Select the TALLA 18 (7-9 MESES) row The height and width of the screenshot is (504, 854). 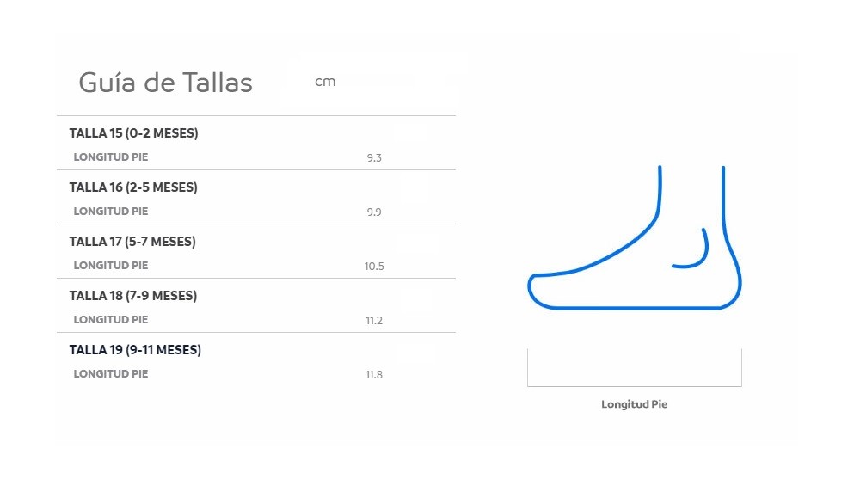pos(256,305)
